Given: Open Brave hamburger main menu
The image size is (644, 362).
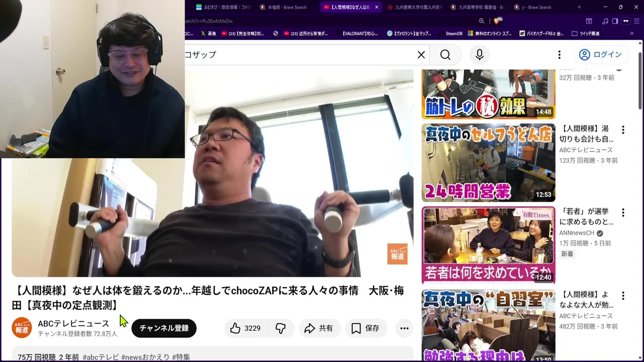Looking at the screenshot, I should (x=635, y=21).
